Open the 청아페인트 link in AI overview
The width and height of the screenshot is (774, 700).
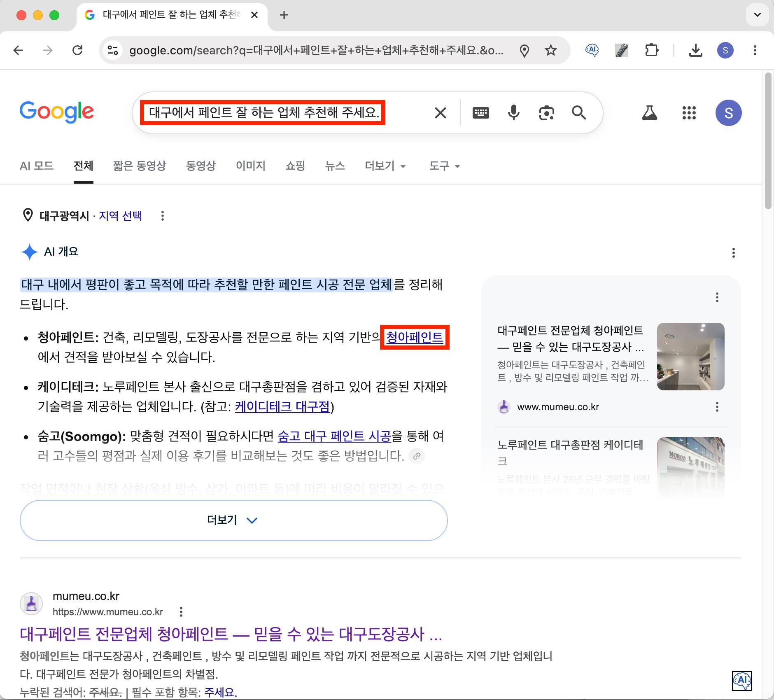click(x=414, y=337)
